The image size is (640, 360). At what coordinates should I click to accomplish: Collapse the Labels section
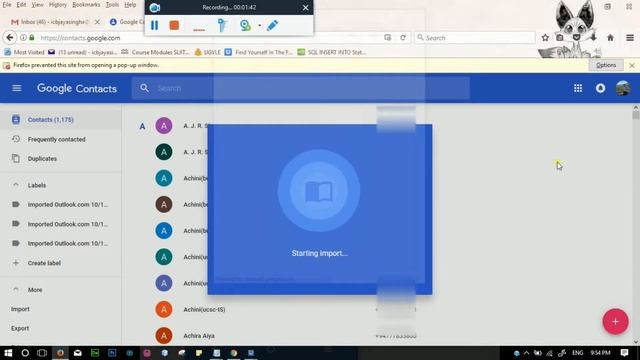coord(16,185)
